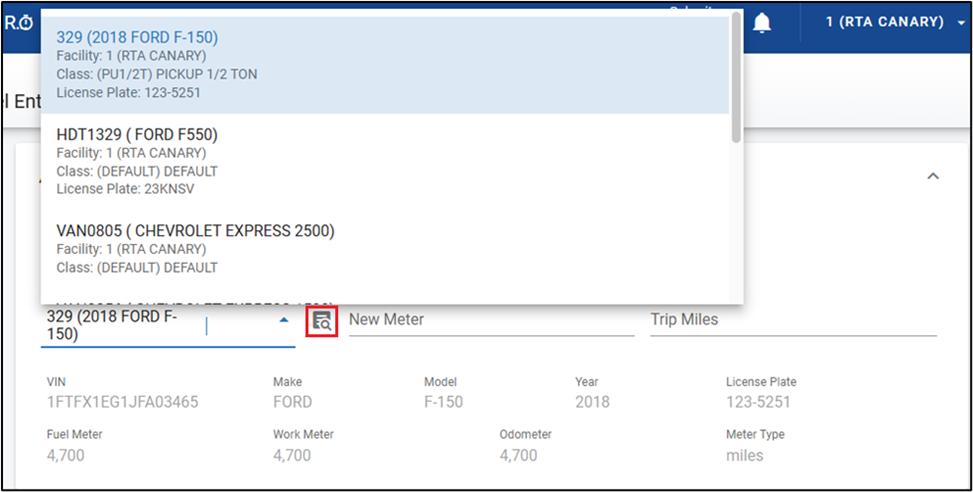Click the vehicle lookup search icon
Image resolution: width=973 pixels, height=492 pixels.
pos(321,321)
